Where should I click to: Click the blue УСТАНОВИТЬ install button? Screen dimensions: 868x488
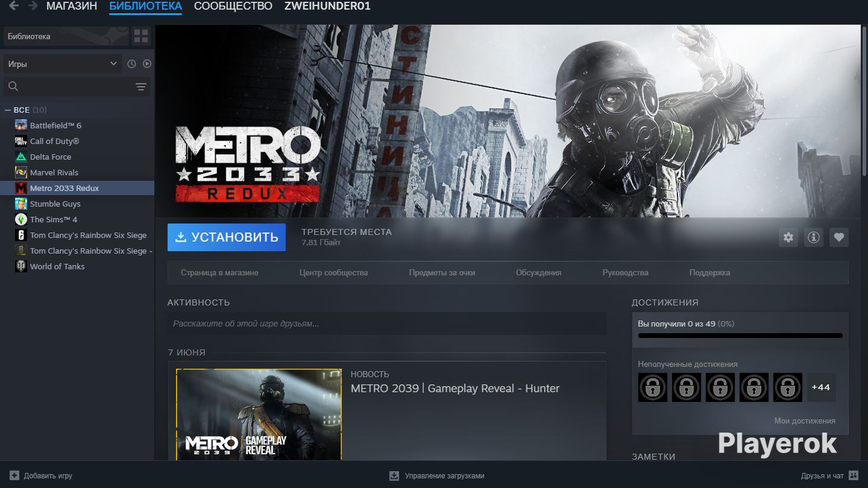tap(227, 237)
